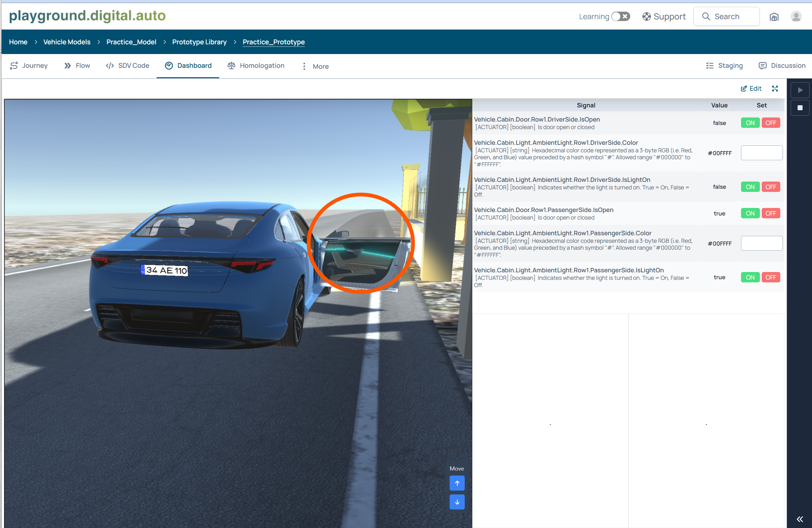Turn ON driver side door IsOpen
The image size is (812, 528).
[x=750, y=123]
